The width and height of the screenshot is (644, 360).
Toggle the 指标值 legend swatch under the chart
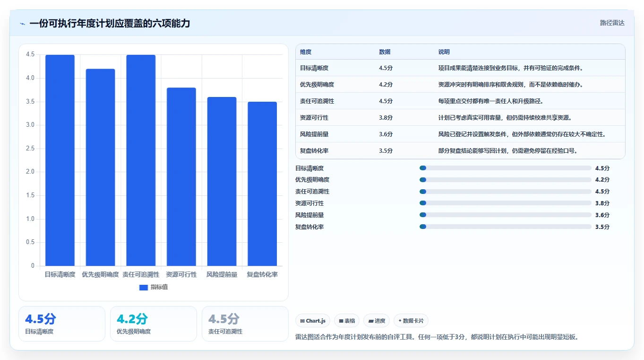144,287
